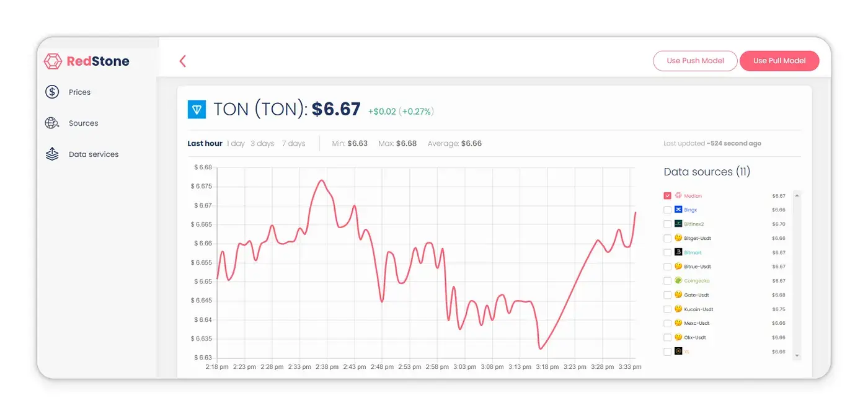Viewport: 868px width, 416px height.
Task: Click the TON token logo
Action: [x=197, y=108]
